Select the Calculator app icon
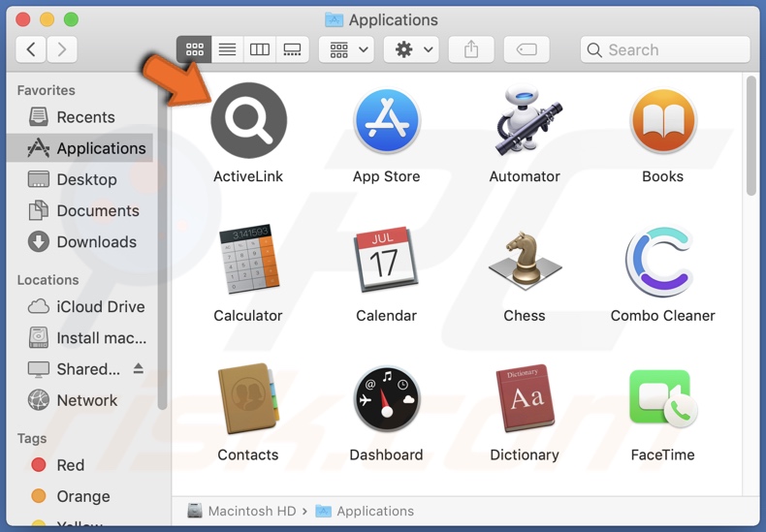766x532 pixels. (248, 259)
